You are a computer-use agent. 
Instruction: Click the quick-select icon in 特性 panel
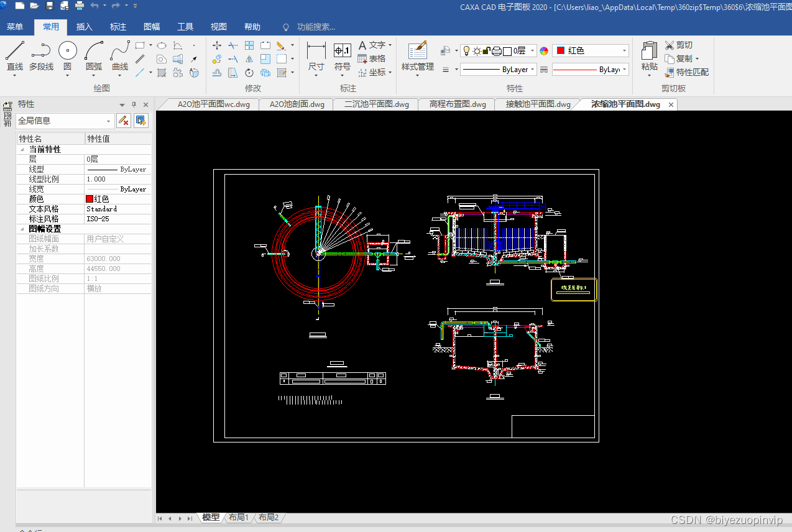[141, 121]
